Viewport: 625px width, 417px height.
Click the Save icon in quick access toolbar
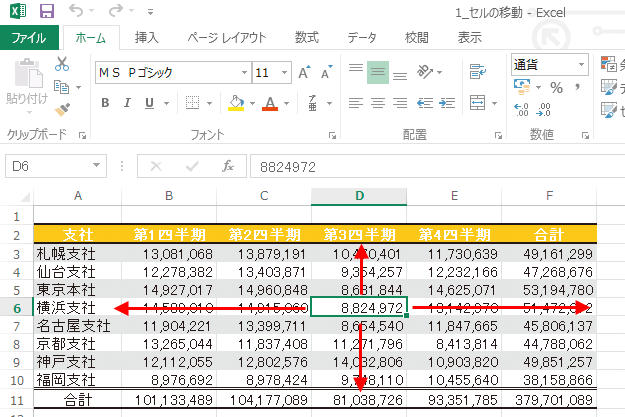click(x=47, y=11)
